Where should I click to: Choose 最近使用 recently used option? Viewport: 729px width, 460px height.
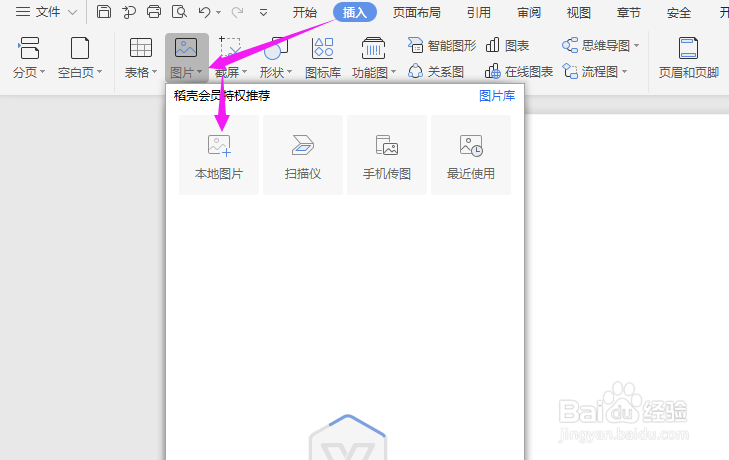coord(471,155)
